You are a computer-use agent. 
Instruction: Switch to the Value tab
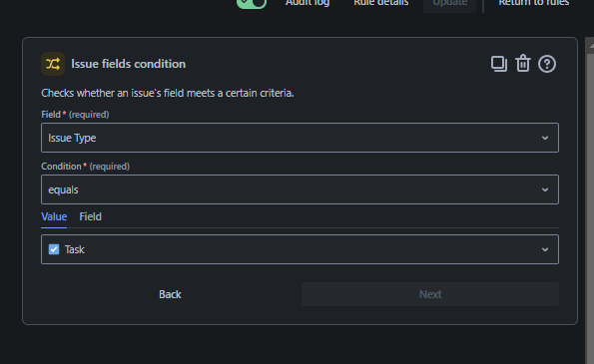point(54,216)
